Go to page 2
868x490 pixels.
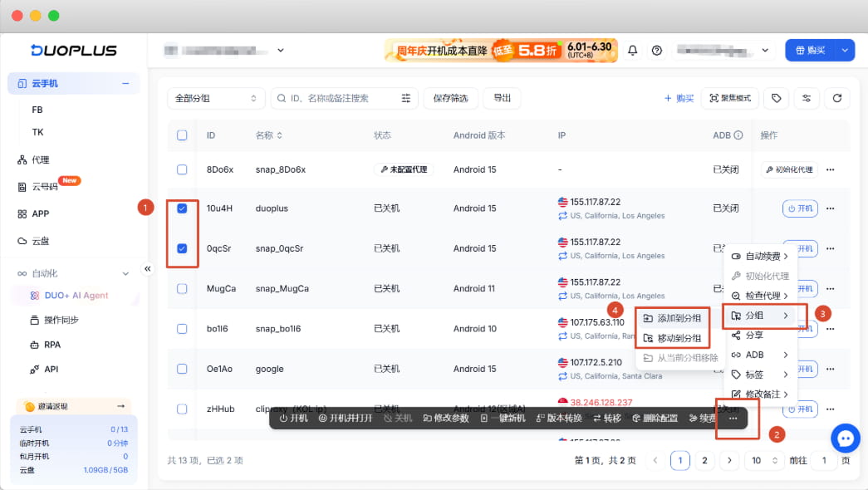click(704, 460)
